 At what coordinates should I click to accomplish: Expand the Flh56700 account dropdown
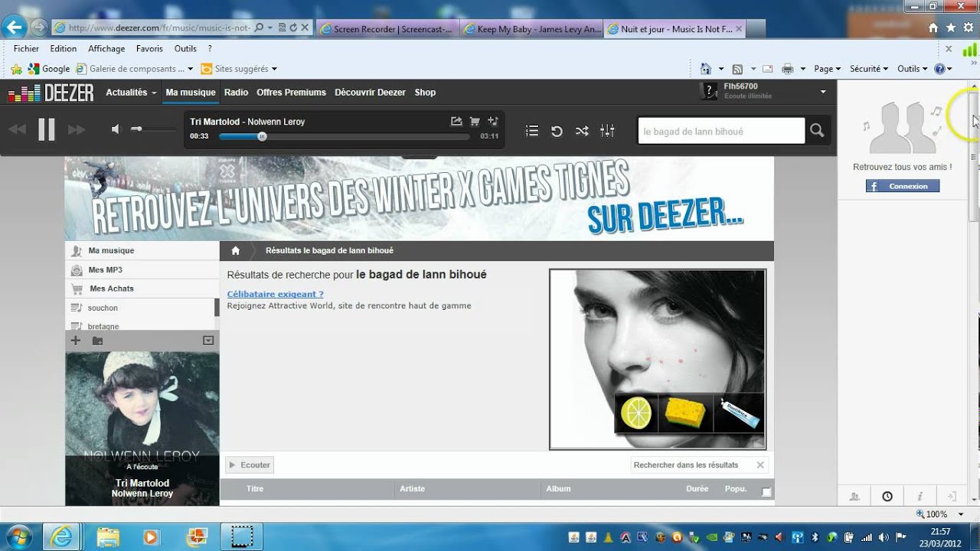point(823,92)
